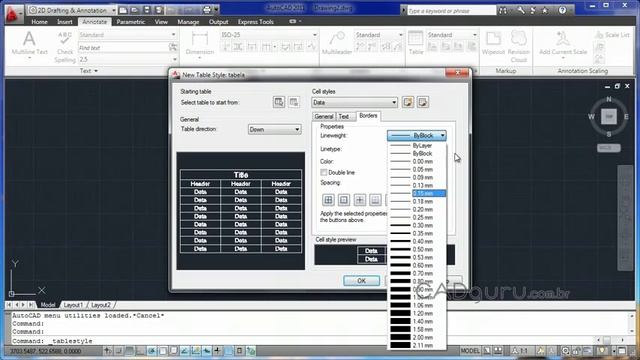Click Save in quick access toolbar

(147, 10)
